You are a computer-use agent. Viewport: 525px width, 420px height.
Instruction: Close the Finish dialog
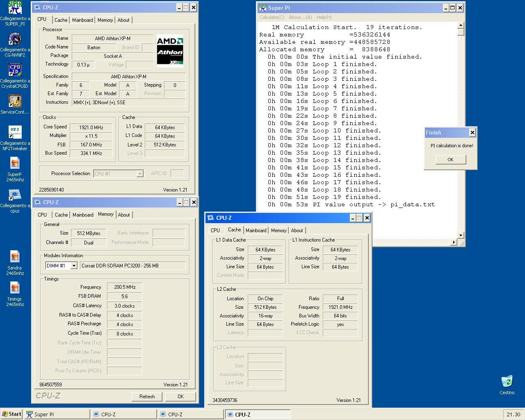click(472, 132)
